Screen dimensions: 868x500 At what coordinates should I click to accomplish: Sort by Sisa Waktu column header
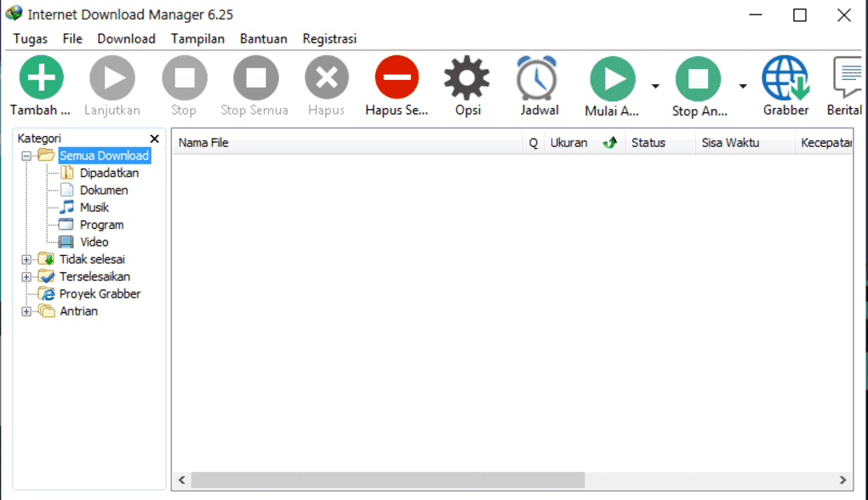745,143
